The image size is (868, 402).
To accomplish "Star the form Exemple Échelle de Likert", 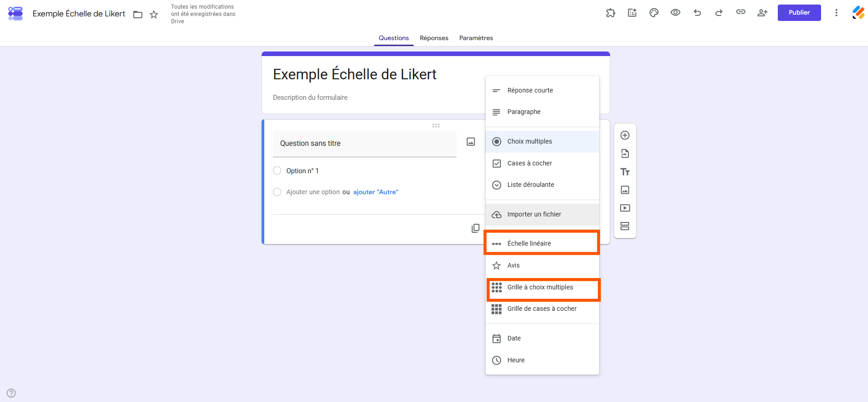I will pyautogui.click(x=154, y=15).
